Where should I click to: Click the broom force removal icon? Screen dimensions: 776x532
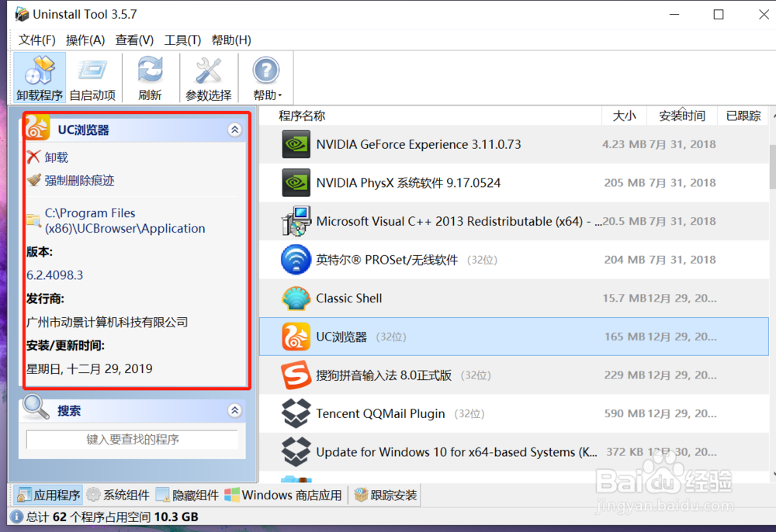coord(33,180)
